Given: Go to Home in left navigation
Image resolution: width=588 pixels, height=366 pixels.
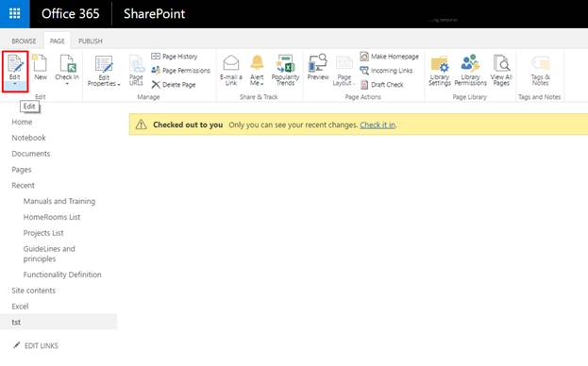Looking at the screenshot, I should [22, 122].
